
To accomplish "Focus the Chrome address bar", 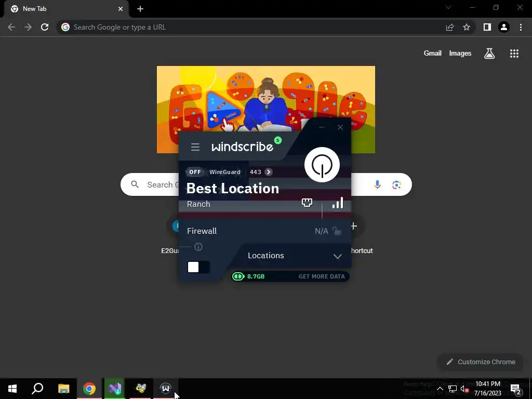I will tap(251, 27).
